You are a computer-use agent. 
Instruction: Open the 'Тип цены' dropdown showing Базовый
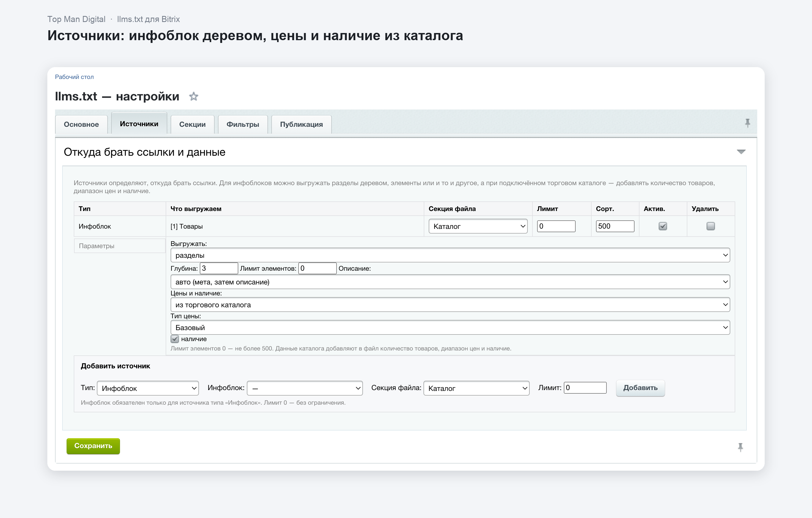(x=450, y=328)
